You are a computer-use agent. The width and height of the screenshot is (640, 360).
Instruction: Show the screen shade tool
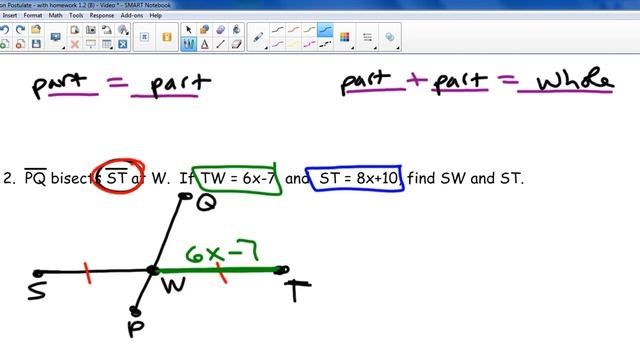[x=91, y=44]
